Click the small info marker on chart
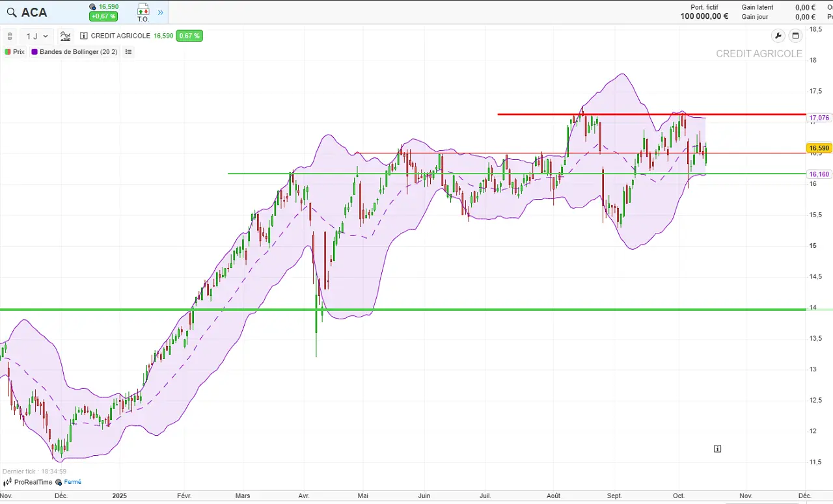This screenshot has height=504, width=833. click(x=717, y=449)
